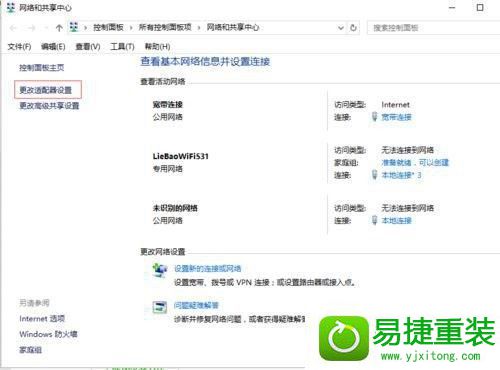The image size is (500, 370).
Task: Click the Control Panel icon in address bar
Action: [74, 27]
